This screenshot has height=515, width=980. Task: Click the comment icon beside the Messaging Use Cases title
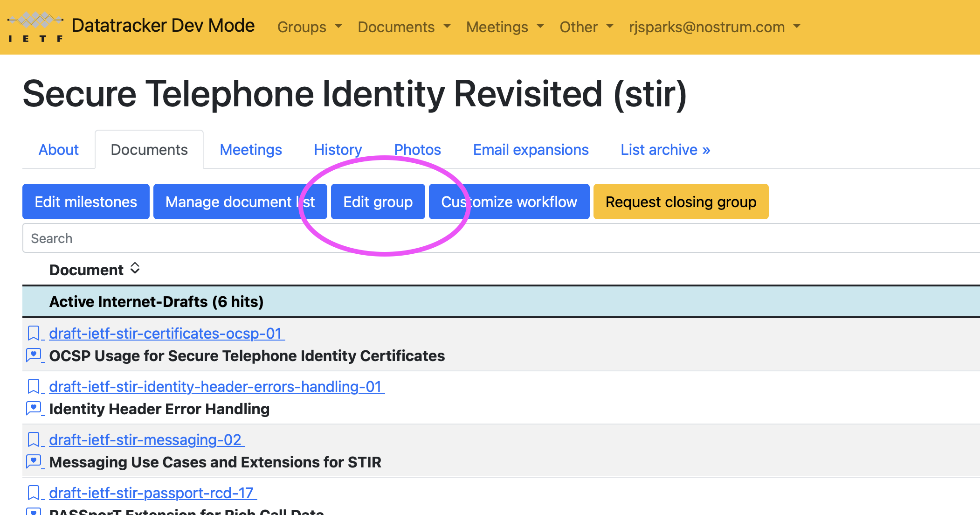click(x=34, y=462)
